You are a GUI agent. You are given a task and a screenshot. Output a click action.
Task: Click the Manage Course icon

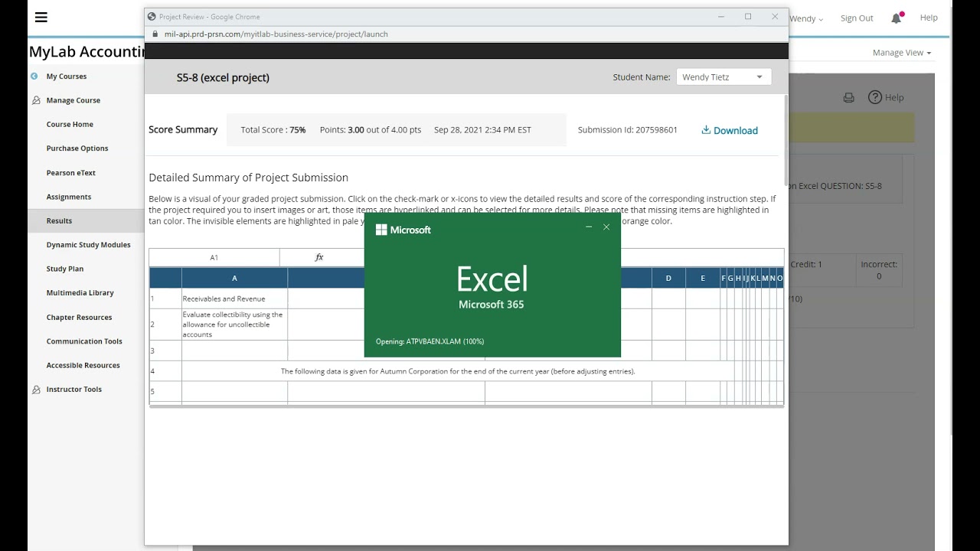(x=36, y=100)
